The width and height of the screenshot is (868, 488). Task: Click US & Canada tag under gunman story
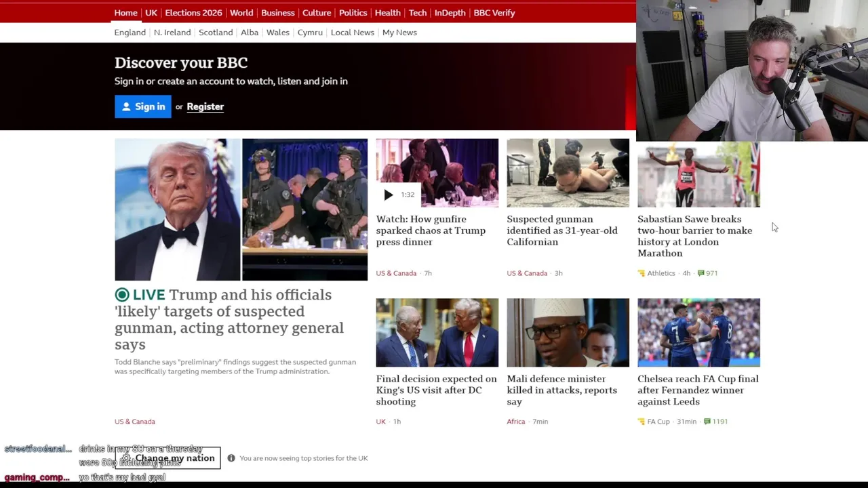coord(527,273)
